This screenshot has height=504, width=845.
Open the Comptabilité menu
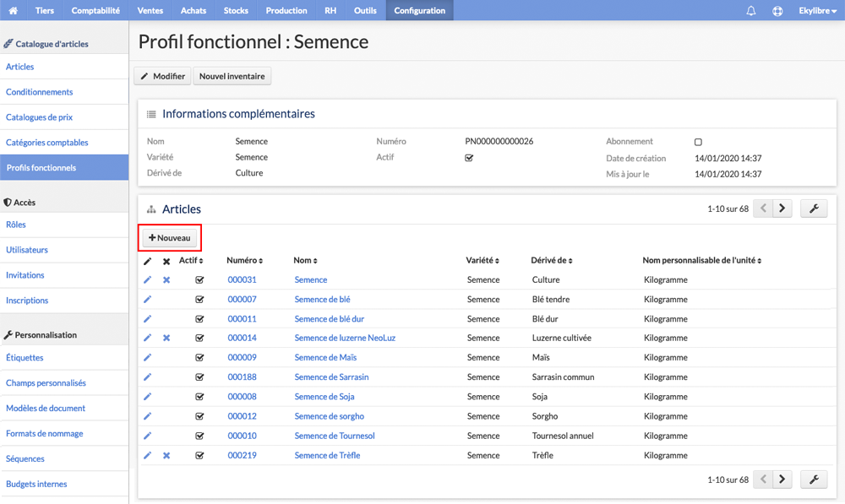click(x=95, y=10)
